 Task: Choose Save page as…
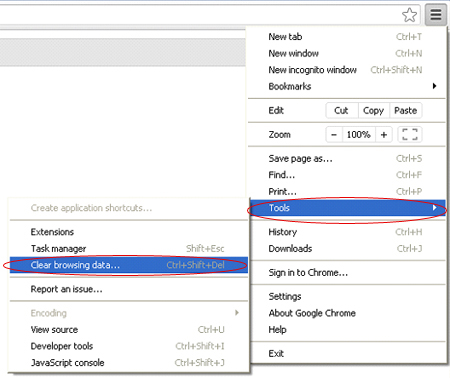coord(347,159)
